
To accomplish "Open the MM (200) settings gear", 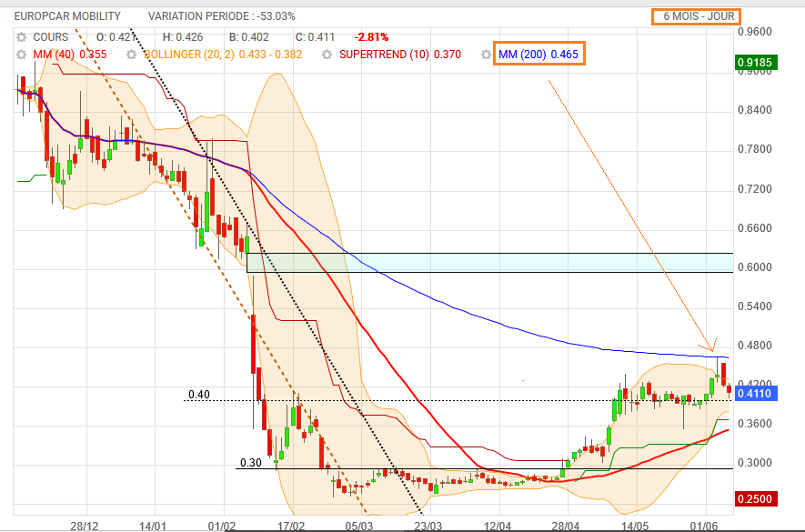I will [486, 55].
